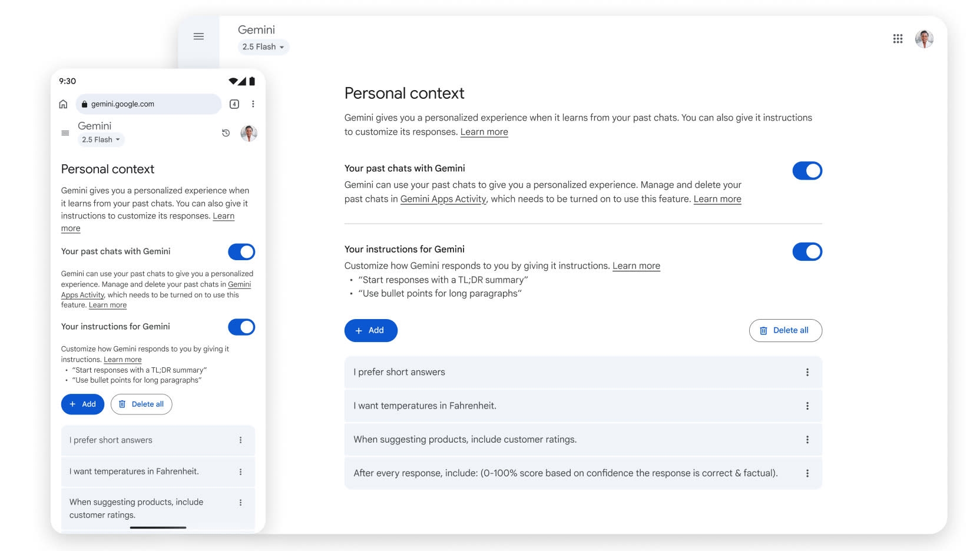Expand the mobile 2.5 Flash model selector
This screenshot has height=551, width=980.
tap(101, 140)
